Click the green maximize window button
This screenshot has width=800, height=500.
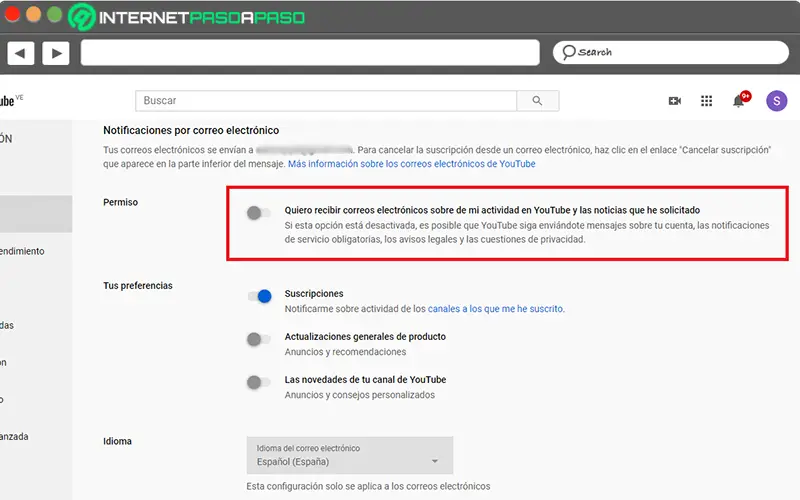55,15
